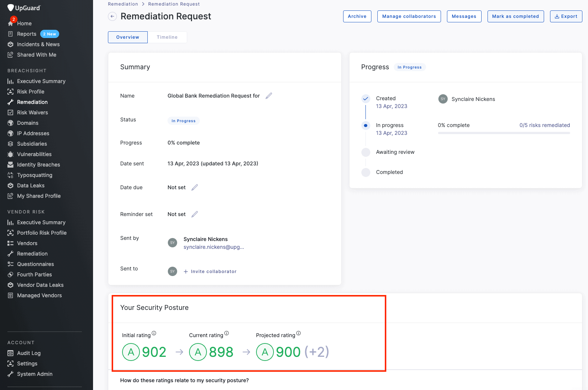Click the Risk Profile icon
The height and width of the screenshot is (390, 588).
pyautogui.click(x=10, y=92)
